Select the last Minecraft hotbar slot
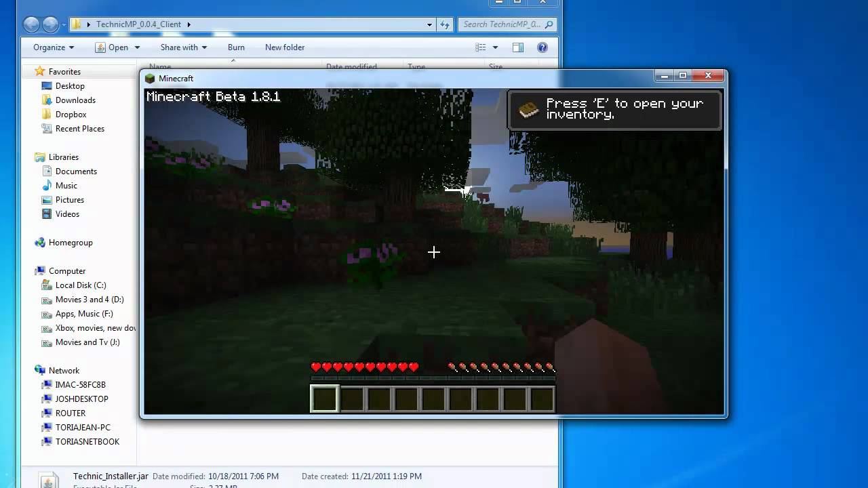The height and width of the screenshot is (488, 868). [x=542, y=399]
